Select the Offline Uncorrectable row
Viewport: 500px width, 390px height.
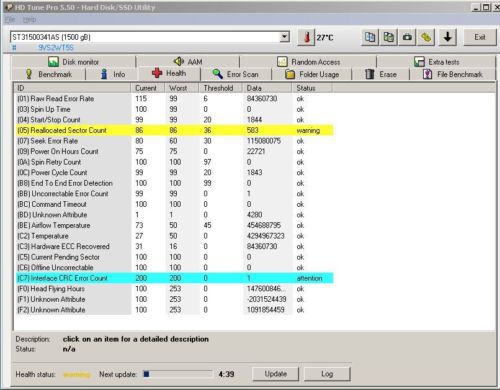[x=175, y=268]
